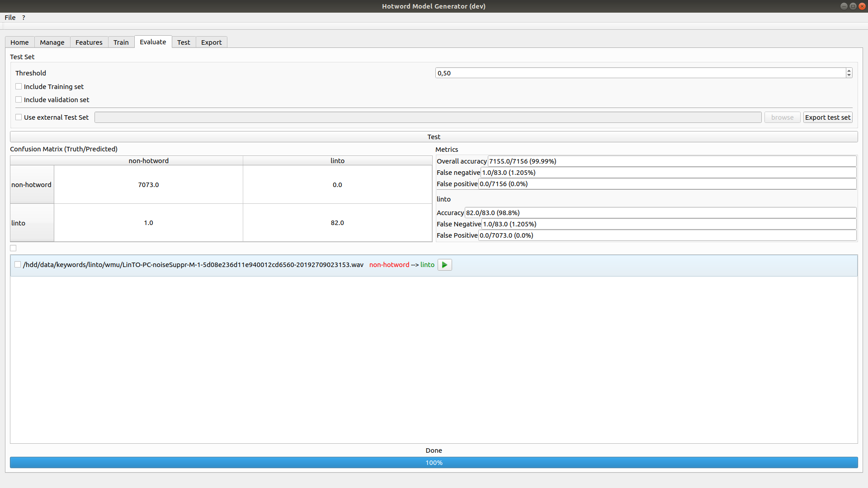
Task: Click the checkbox next to the wav filename
Action: 17,264
